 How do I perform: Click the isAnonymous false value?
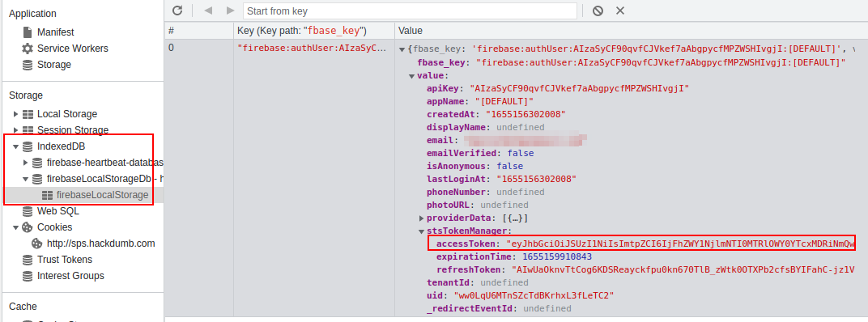pyautogui.click(x=510, y=166)
